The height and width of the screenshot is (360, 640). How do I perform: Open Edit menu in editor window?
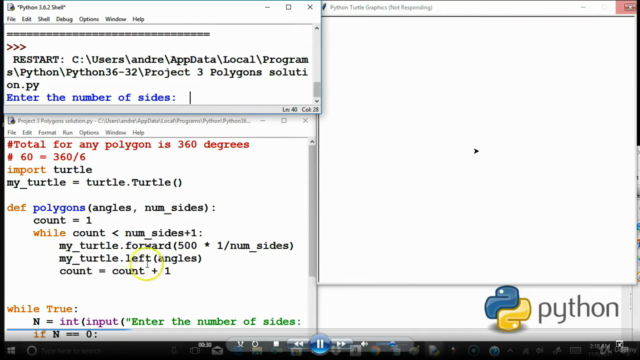(x=27, y=133)
